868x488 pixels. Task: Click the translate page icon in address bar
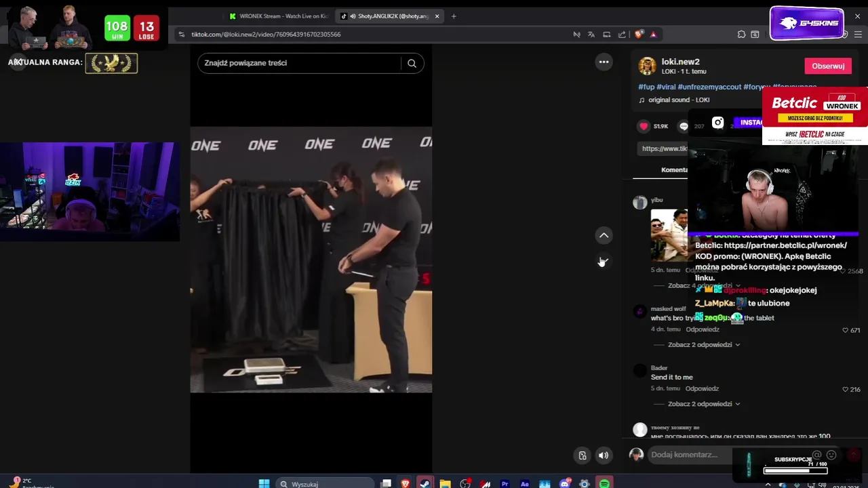591,35
